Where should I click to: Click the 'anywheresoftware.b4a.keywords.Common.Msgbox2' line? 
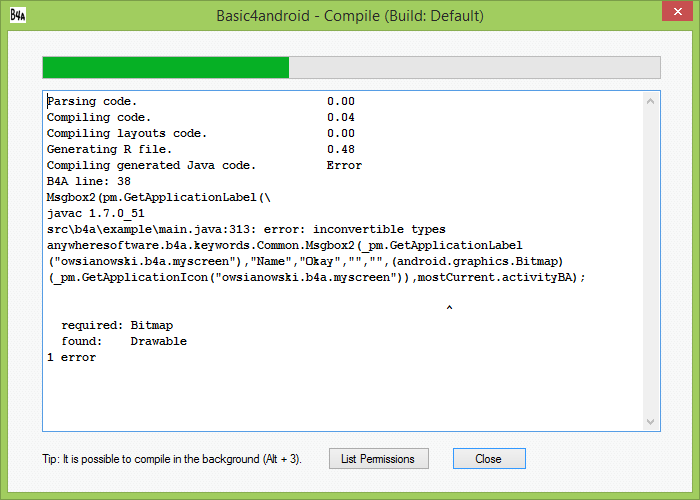[x=284, y=246]
